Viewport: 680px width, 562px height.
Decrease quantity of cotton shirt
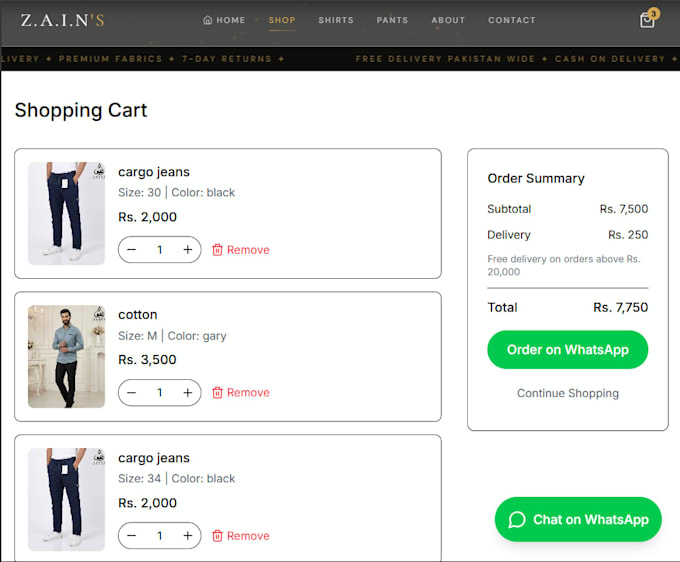tap(132, 393)
